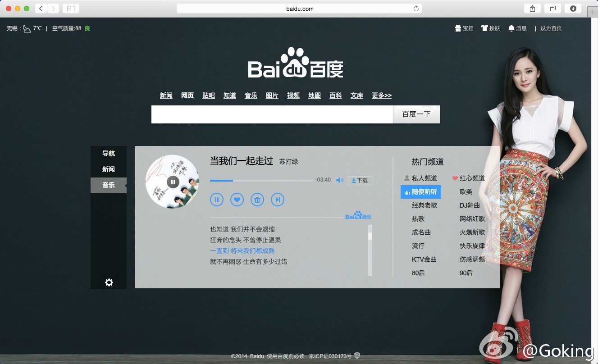The image size is (598, 364).
Task: Skip to the next track
Action: [x=278, y=200]
